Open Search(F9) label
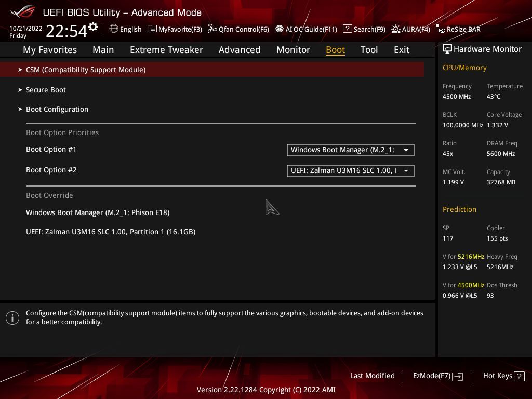Image resolution: width=532 pixels, height=399 pixels. tap(369, 29)
